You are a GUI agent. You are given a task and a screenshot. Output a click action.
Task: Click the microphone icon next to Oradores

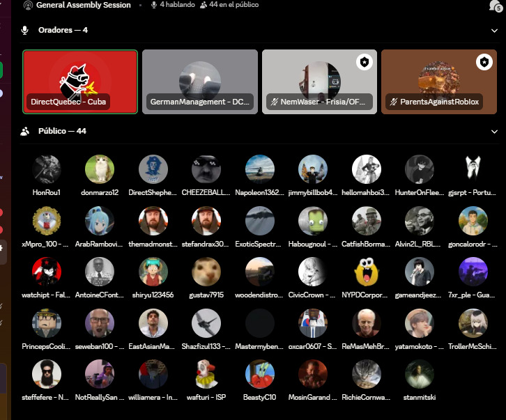click(x=24, y=31)
